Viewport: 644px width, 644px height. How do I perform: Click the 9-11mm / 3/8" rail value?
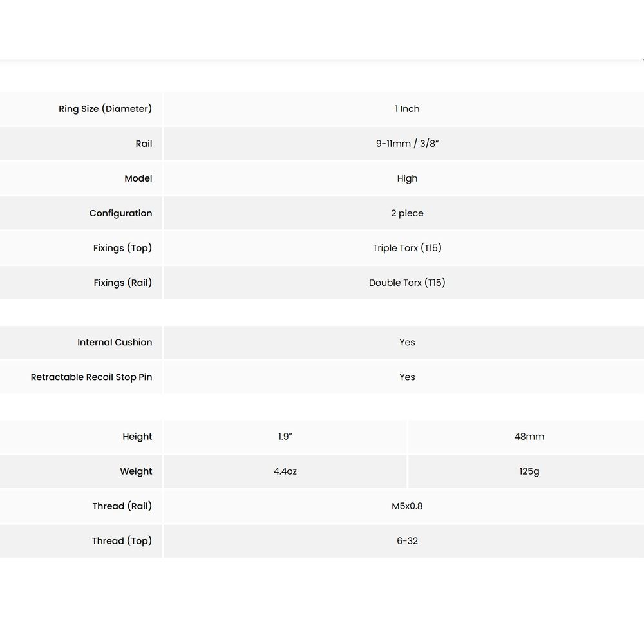click(x=407, y=144)
